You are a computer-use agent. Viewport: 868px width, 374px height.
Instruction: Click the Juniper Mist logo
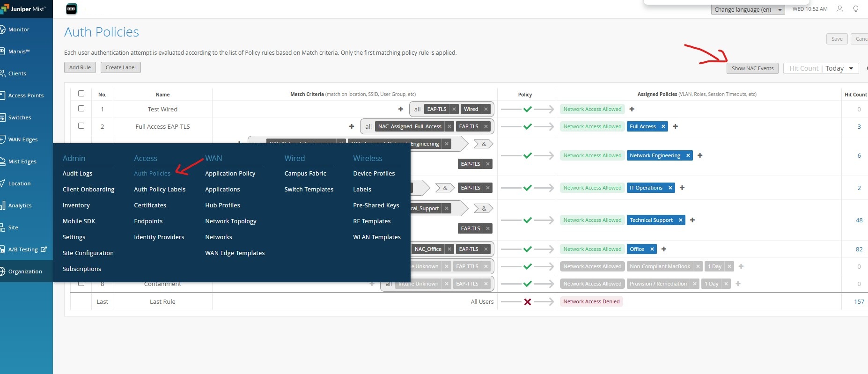(23, 9)
